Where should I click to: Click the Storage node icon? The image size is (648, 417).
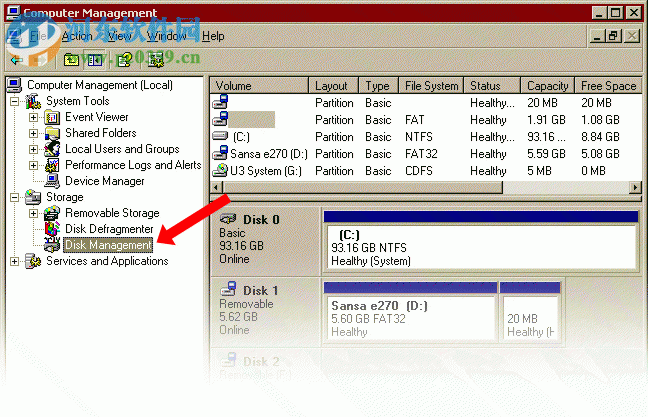(x=33, y=197)
